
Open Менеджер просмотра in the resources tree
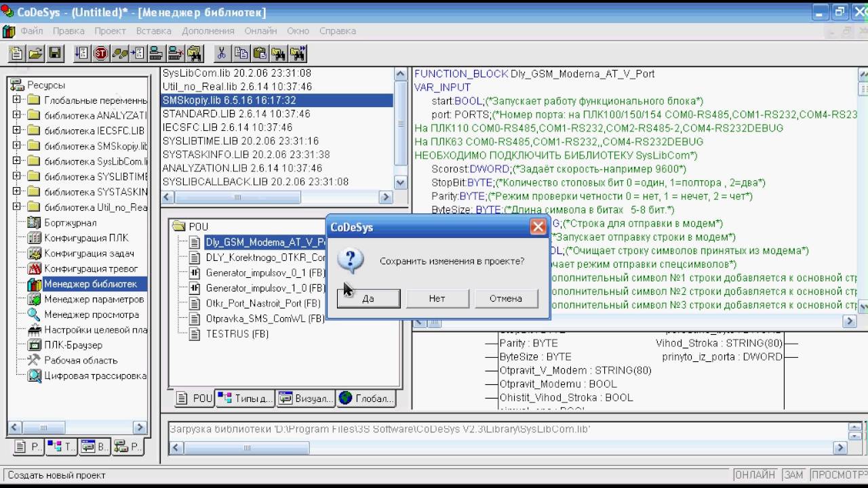(92, 314)
